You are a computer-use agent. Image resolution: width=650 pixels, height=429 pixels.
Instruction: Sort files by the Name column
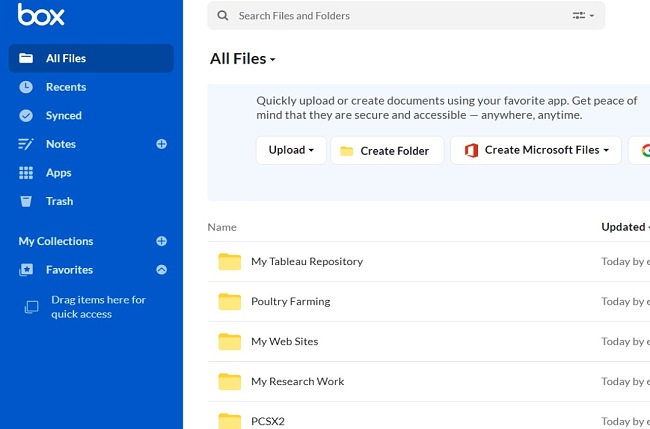[x=222, y=227]
